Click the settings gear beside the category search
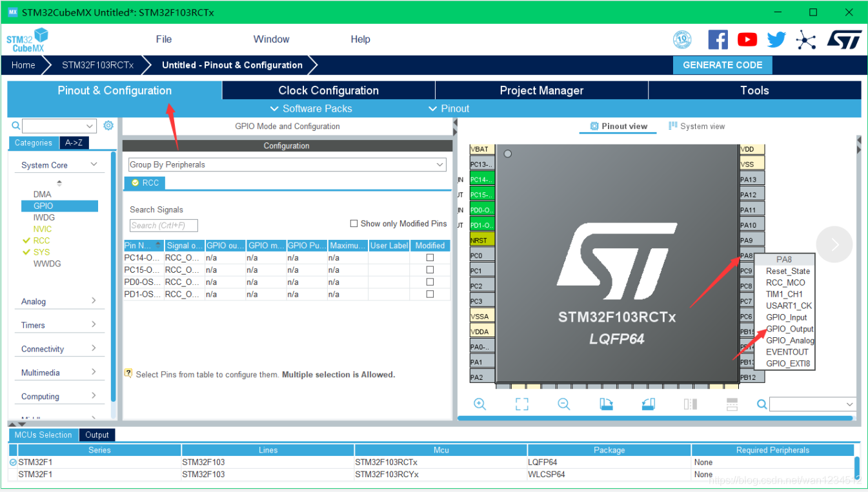Viewport: 868px width, 492px height. (x=108, y=126)
